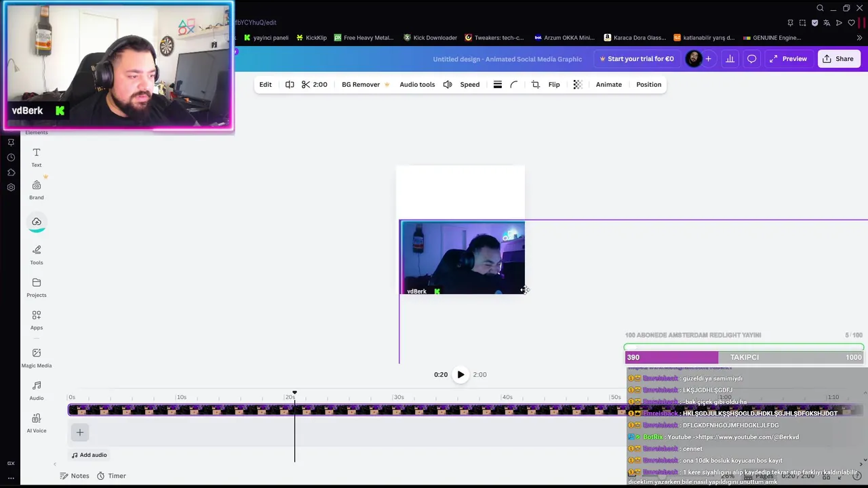Open the Apps panel

point(37,320)
